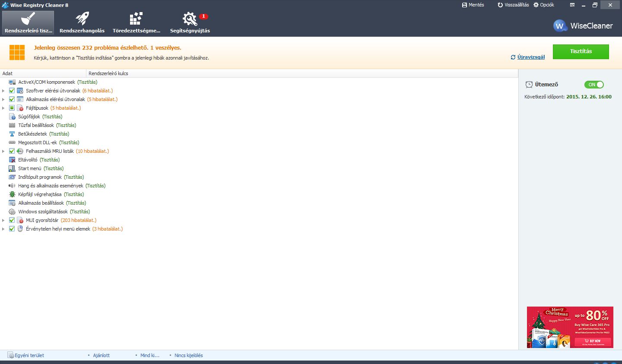Viewport: 622px width, 364px height.
Task: Click the Felhasználói MRU listák icon
Action: [20, 151]
